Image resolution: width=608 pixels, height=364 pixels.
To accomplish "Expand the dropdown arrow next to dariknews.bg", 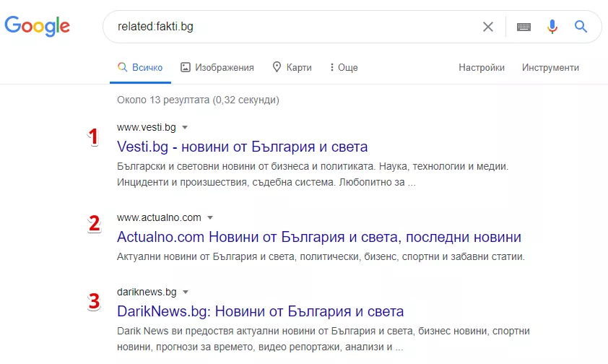I will (186, 292).
